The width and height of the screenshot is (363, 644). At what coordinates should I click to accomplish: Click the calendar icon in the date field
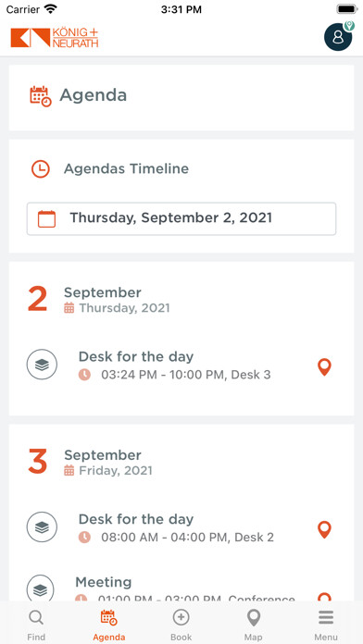click(46, 218)
